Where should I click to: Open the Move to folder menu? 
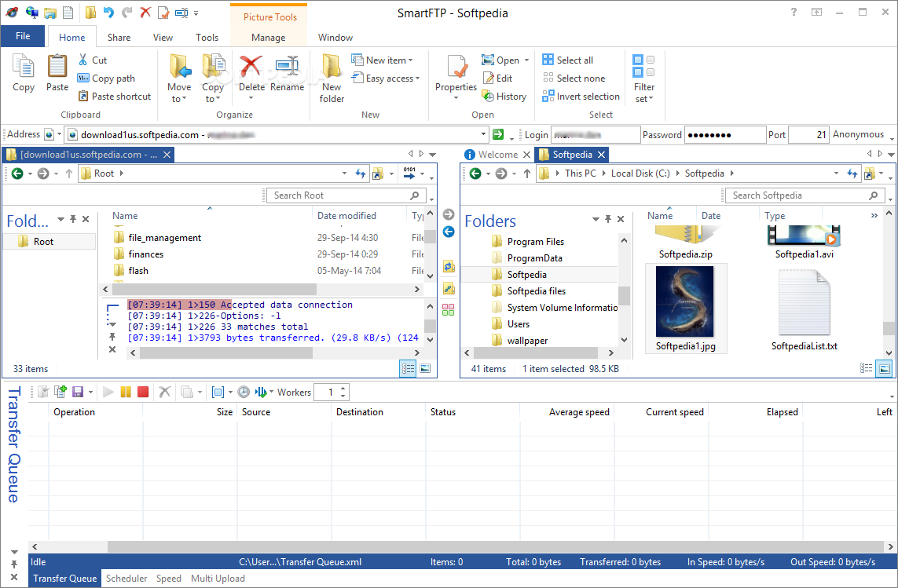click(x=179, y=79)
